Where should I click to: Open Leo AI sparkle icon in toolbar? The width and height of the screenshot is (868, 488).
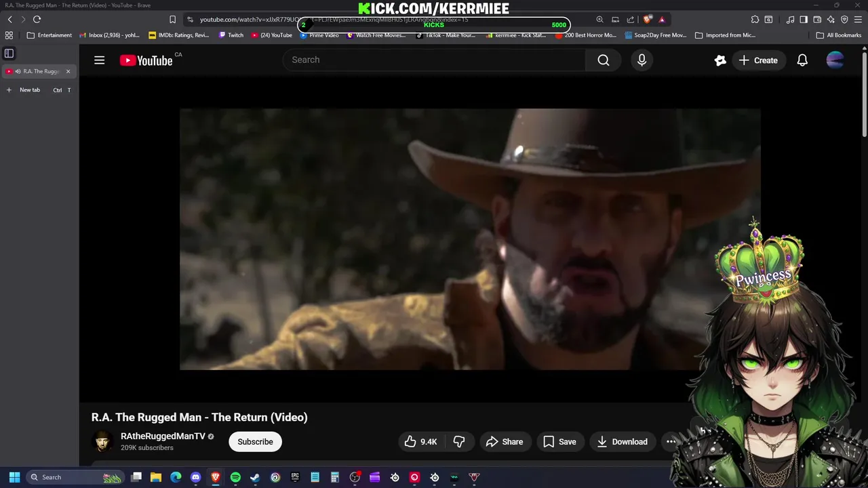831,20
